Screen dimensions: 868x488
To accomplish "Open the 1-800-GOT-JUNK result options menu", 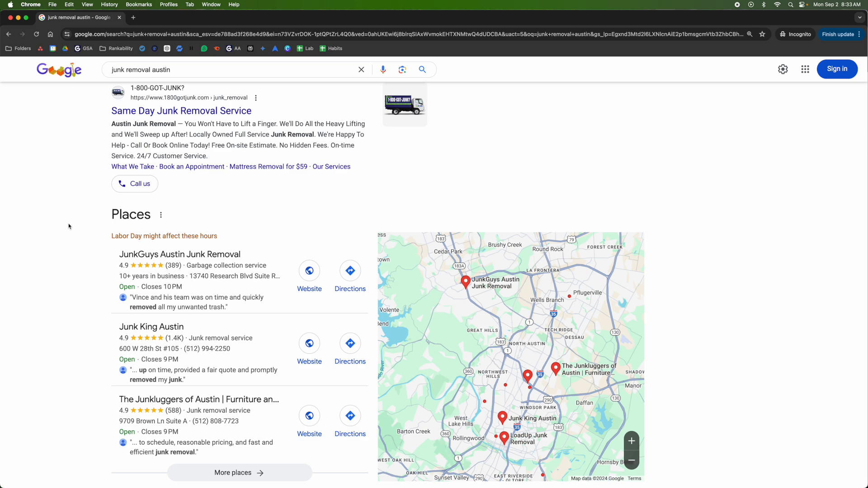I will tap(256, 98).
